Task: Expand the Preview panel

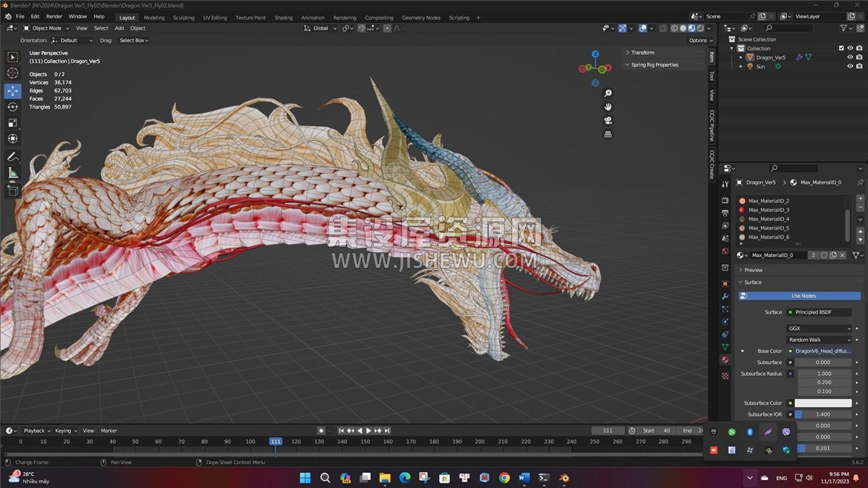Action: tap(752, 270)
